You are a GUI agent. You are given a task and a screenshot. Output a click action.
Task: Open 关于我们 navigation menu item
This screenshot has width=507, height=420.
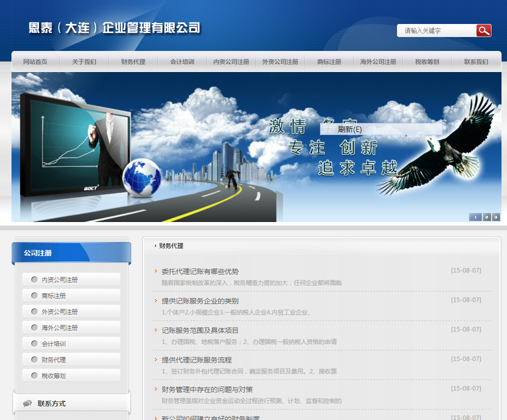click(84, 62)
